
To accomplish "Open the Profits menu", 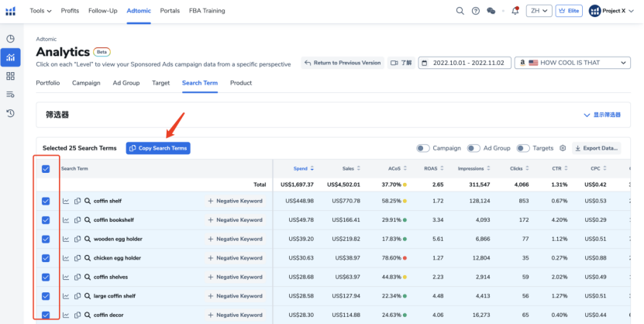I will [x=70, y=11].
